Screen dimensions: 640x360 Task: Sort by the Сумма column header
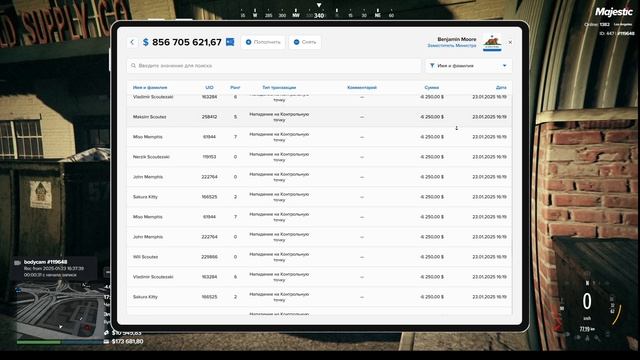point(432,87)
